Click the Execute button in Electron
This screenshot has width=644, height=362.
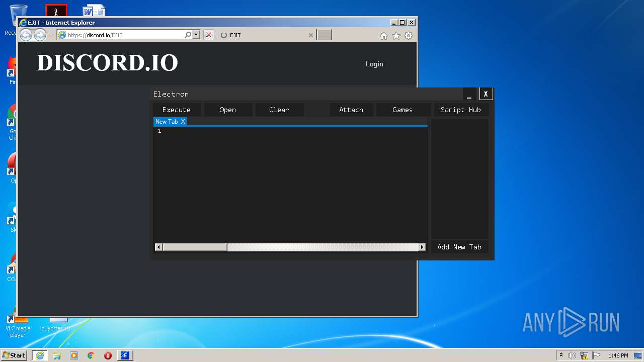pos(177,110)
